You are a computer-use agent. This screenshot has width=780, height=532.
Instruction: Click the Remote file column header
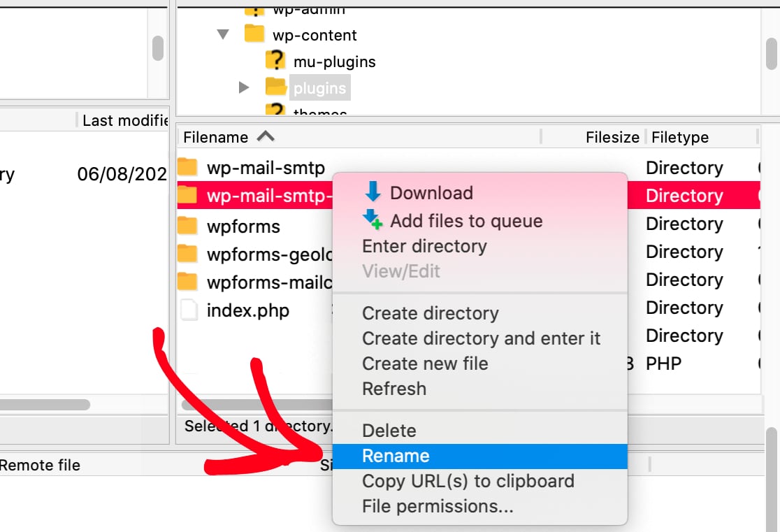pyautogui.click(x=40, y=465)
